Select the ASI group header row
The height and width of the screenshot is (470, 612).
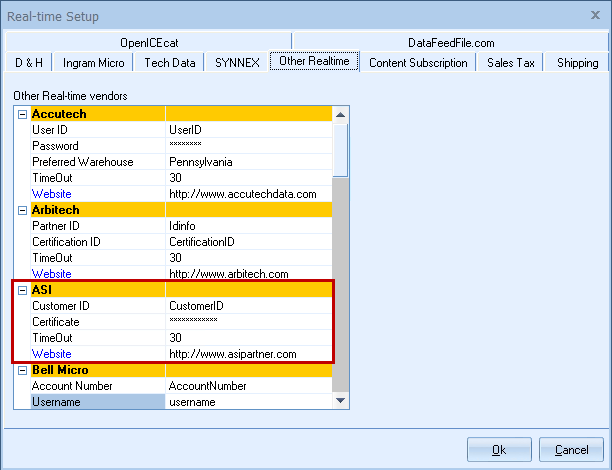pyautogui.click(x=181, y=290)
